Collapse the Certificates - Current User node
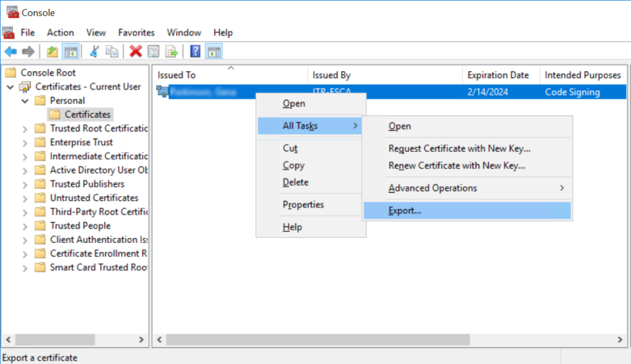 click(10, 87)
